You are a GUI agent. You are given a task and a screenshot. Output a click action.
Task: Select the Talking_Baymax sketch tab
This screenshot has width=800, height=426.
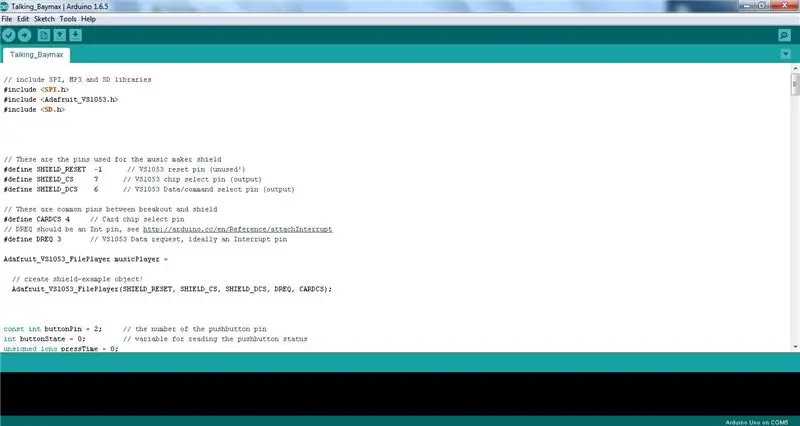point(36,55)
